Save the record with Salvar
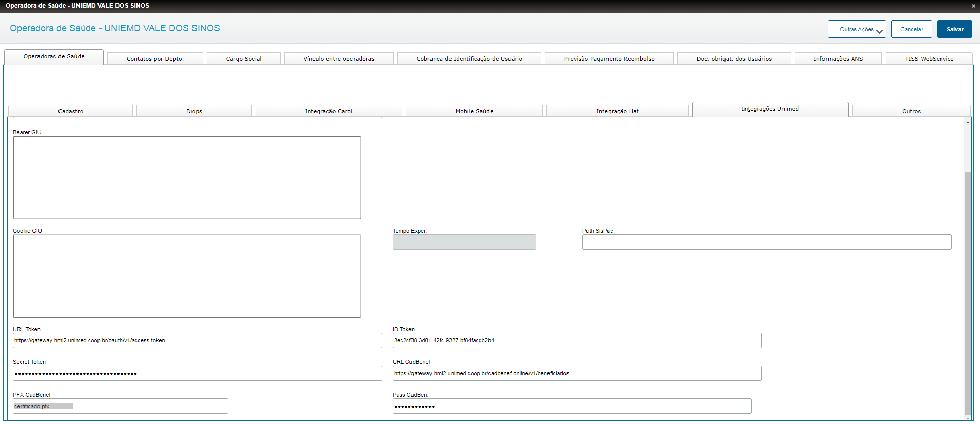 click(x=955, y=29)
